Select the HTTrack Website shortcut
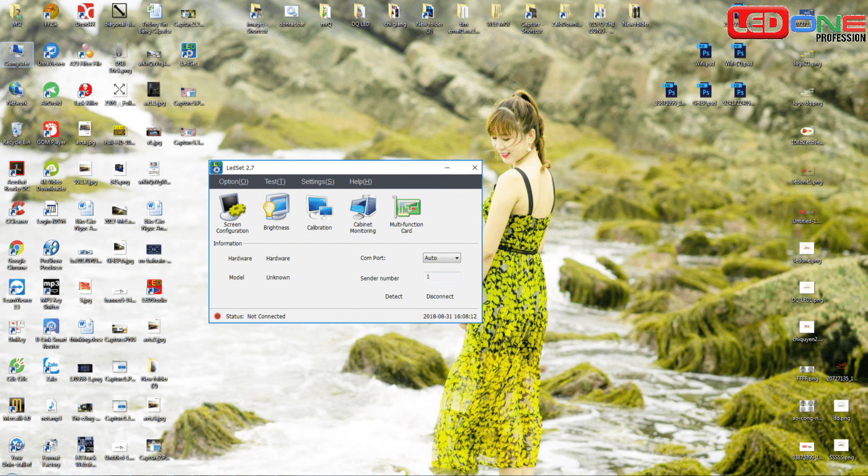 click(86, 452)
